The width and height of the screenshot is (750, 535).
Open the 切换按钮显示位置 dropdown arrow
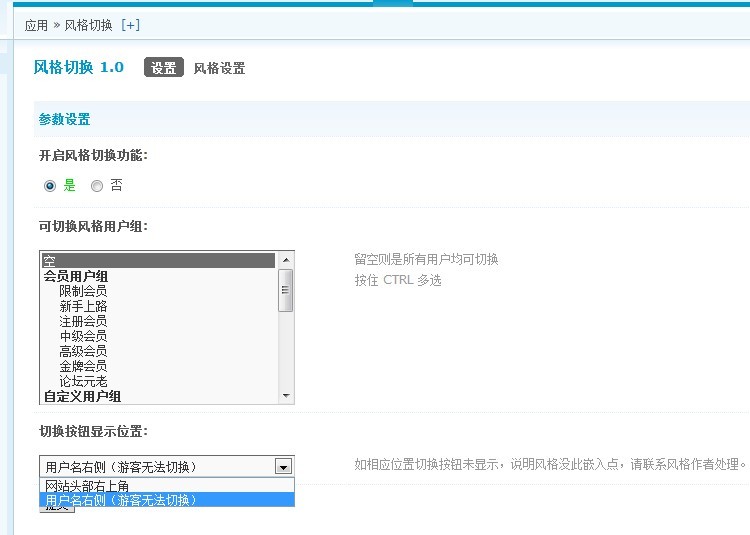pos(283,467)
